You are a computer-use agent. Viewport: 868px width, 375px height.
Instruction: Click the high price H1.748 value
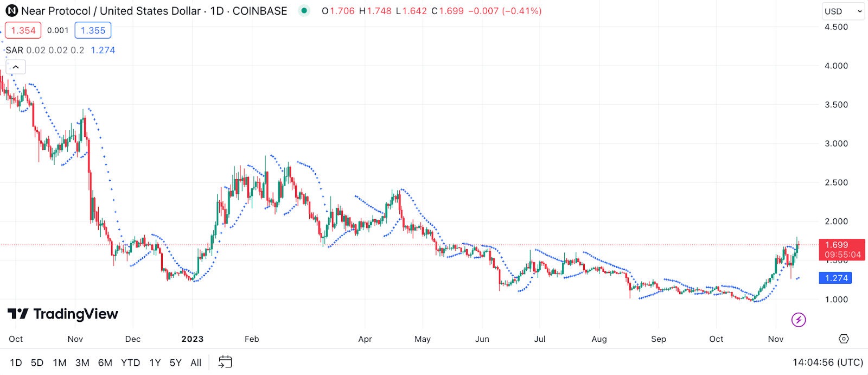click(x=375, y=11)
